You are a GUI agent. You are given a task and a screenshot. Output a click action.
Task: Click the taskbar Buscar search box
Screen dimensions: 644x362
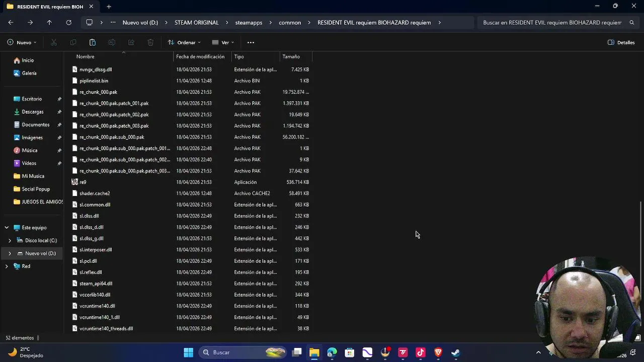click(x=242, y=352)
